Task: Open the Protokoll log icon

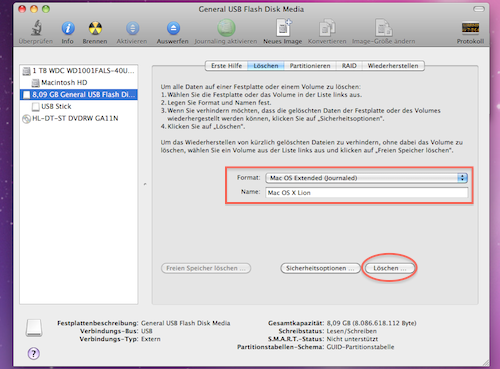Action: 470,28
